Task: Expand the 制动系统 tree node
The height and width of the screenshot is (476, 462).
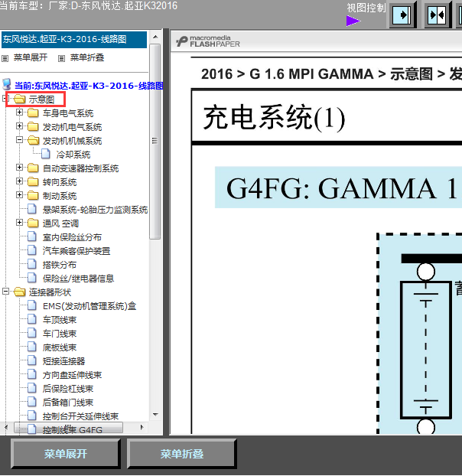Action: [x=19, y=194]
